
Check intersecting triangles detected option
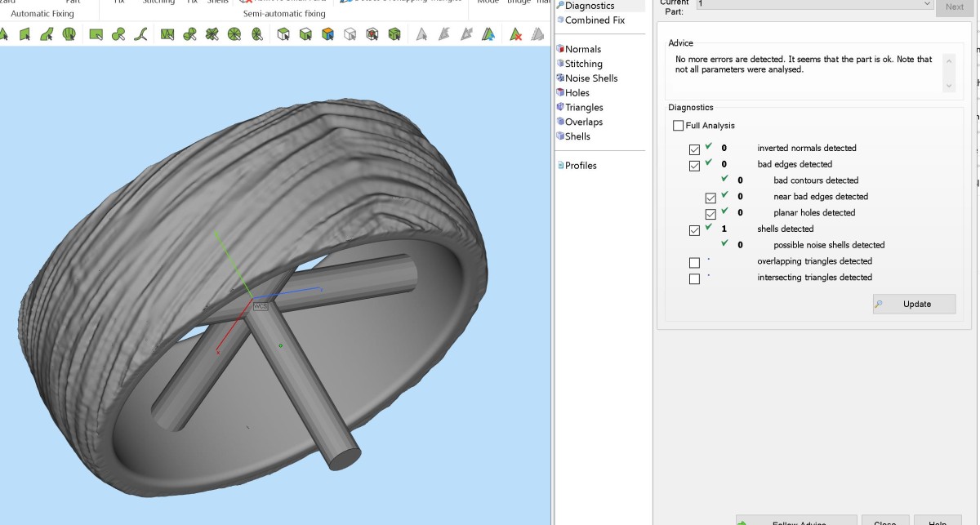(694, 279)
